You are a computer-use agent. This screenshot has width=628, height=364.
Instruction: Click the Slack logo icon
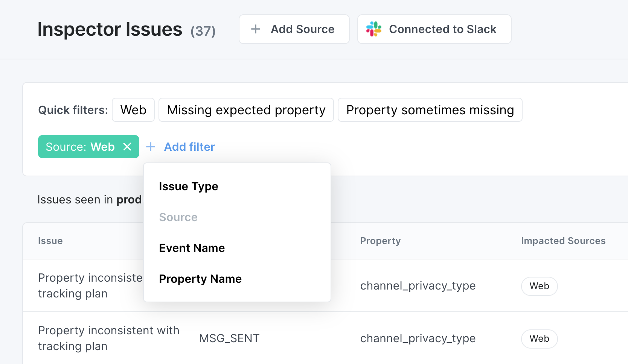(x=374, y=29)
